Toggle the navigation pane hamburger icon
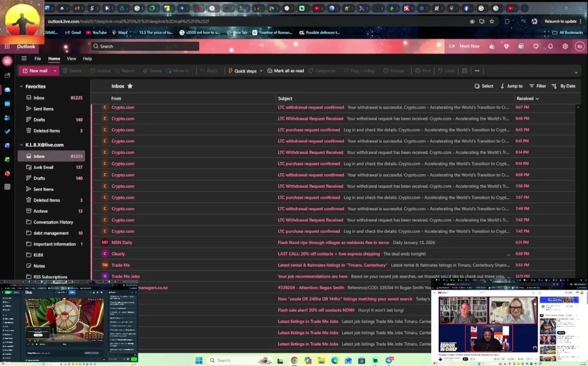 click(x=24, y=58)
